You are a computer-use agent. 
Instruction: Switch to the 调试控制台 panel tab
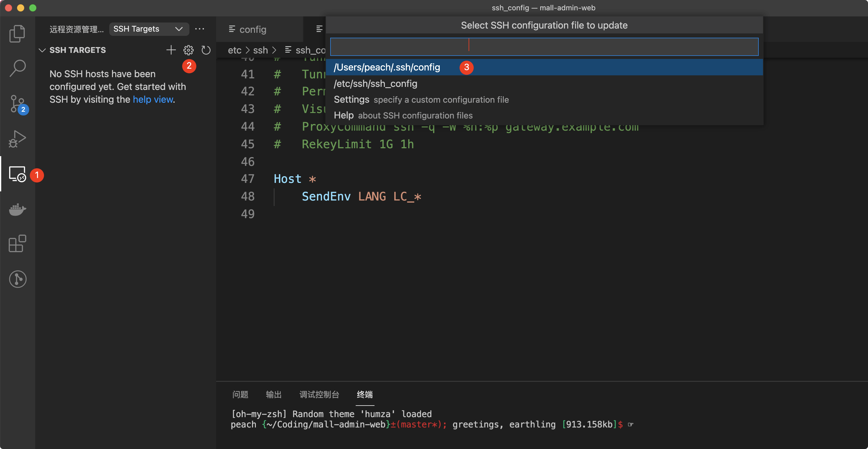[319, 394]
